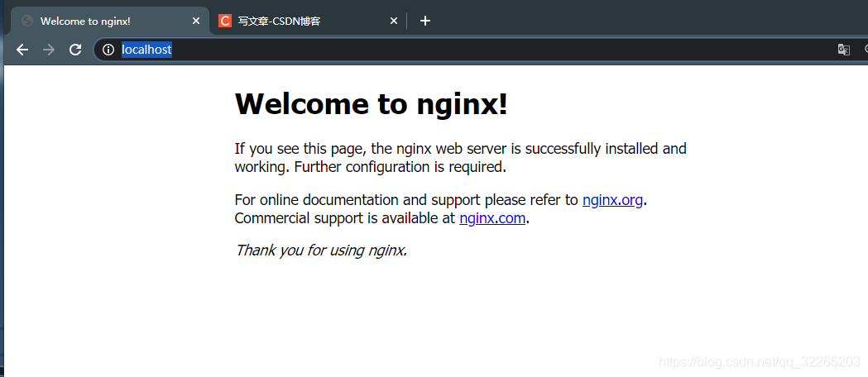The image size is (868, 377).
Task: Click the Welcome to nginx! heading
Action: tap(371, 103)
